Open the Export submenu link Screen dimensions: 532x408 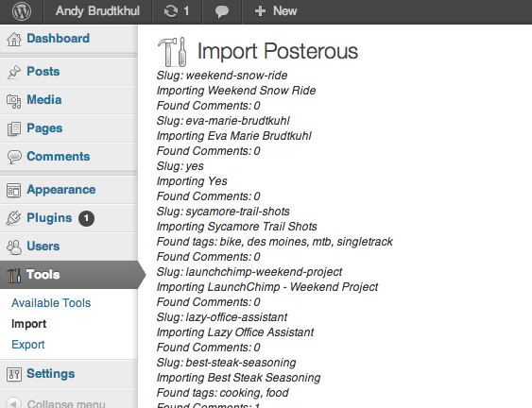pos(28,345)
